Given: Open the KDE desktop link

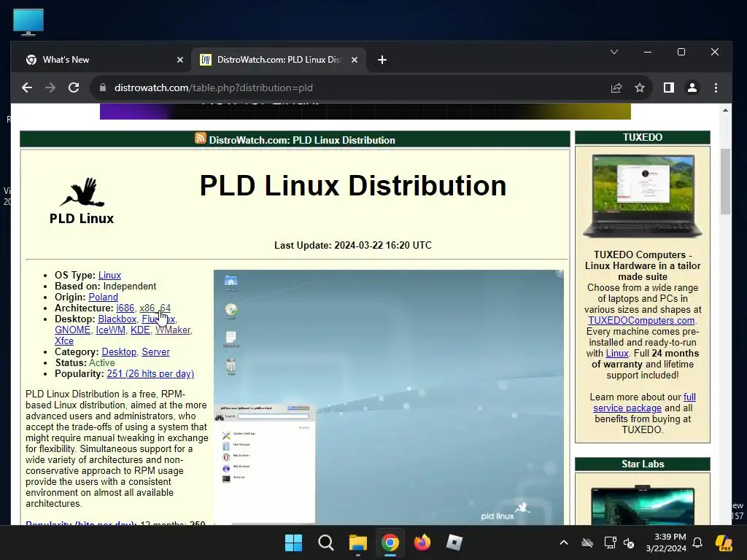Looking at the screenshot, I should coord(140,330).
